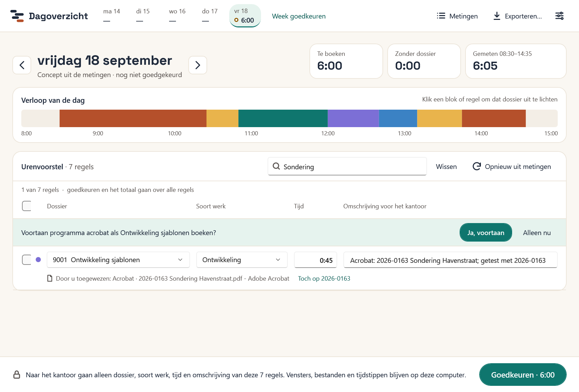Switch to the do 17 day tab
579x392 pixels.
coord(210,16)
